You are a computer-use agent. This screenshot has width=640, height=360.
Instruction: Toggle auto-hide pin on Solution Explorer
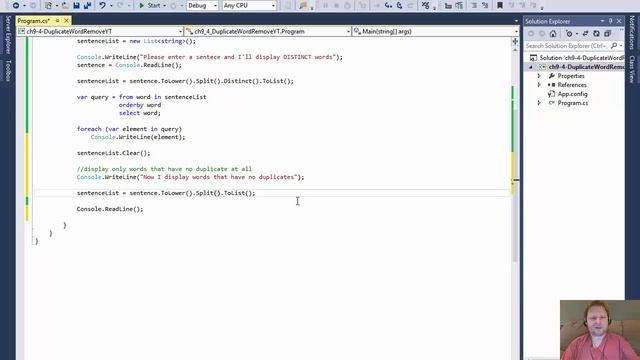(x=611, y=21)
